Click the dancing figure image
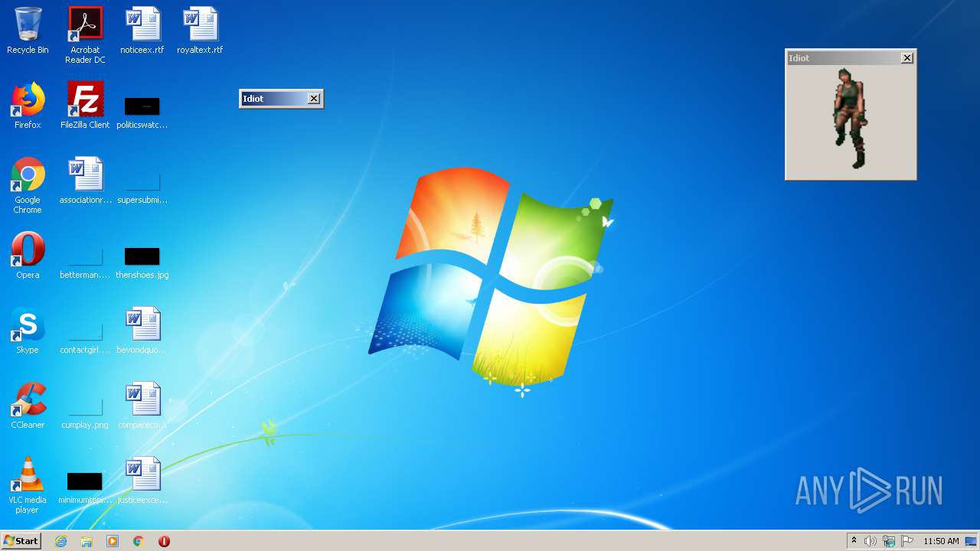 tap(851, 118)
